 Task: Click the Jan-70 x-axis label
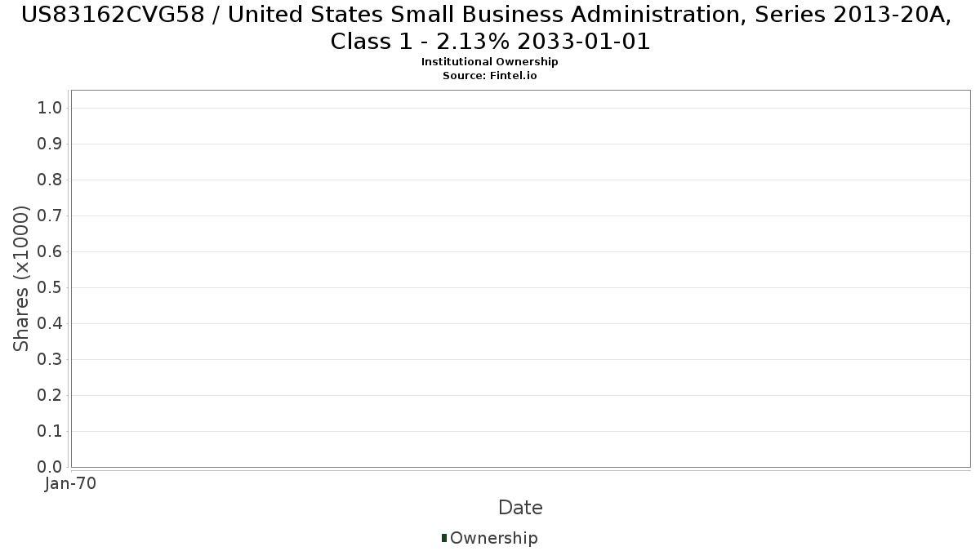(x=71, y=484)
